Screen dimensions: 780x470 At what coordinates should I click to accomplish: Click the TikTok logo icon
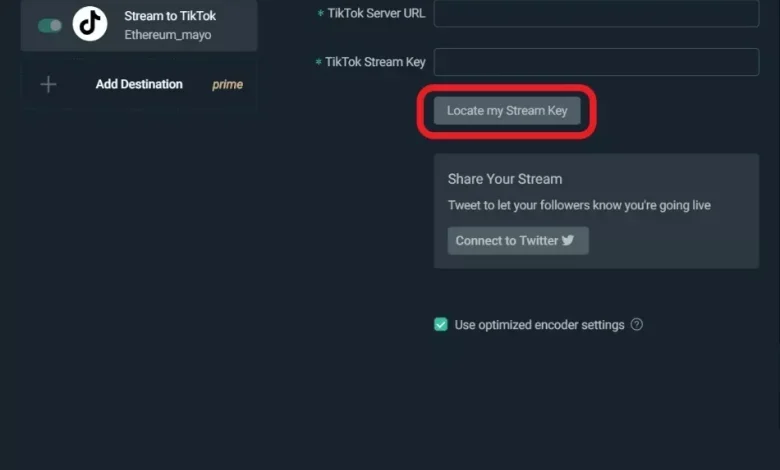point(90,23)
